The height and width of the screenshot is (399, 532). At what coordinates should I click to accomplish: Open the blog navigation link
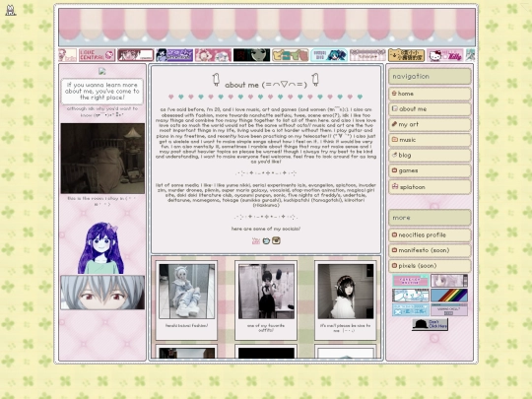tap(430, 156)
